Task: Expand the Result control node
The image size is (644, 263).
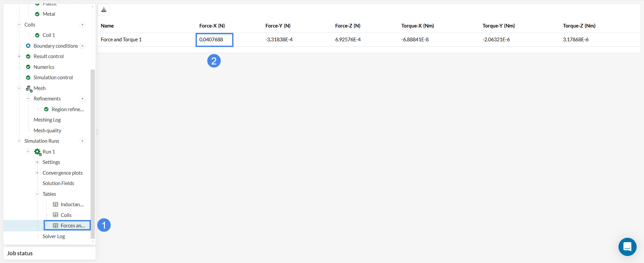Action: click(19, 56)
